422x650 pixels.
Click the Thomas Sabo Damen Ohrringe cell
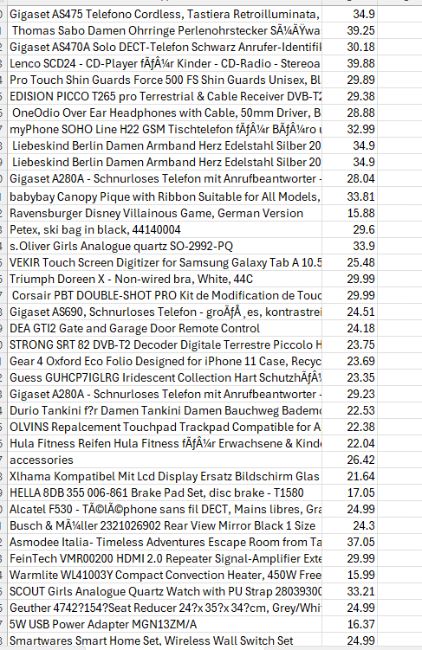pyautogui.click(x=165, y=31)
